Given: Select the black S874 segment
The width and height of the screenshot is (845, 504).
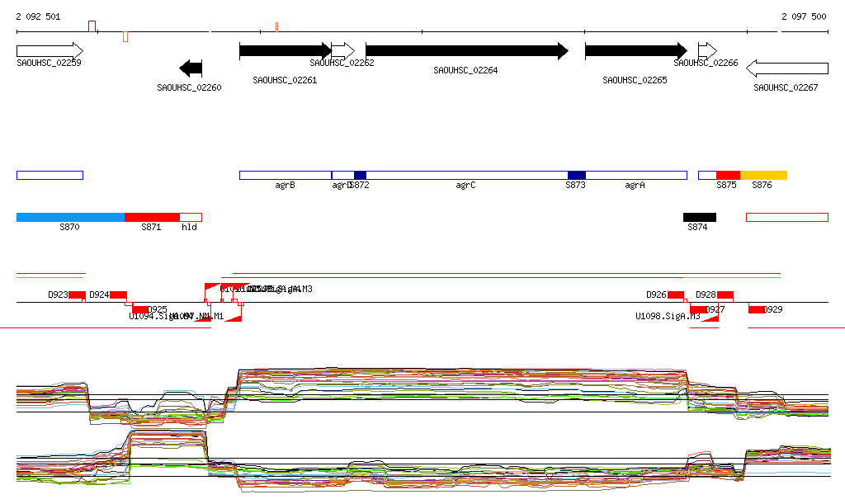Looking at the screenshot, I should 700,217.
